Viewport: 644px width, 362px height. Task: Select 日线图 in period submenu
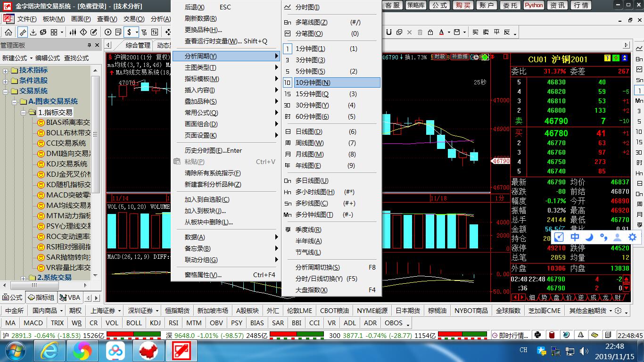click(331, 132)
